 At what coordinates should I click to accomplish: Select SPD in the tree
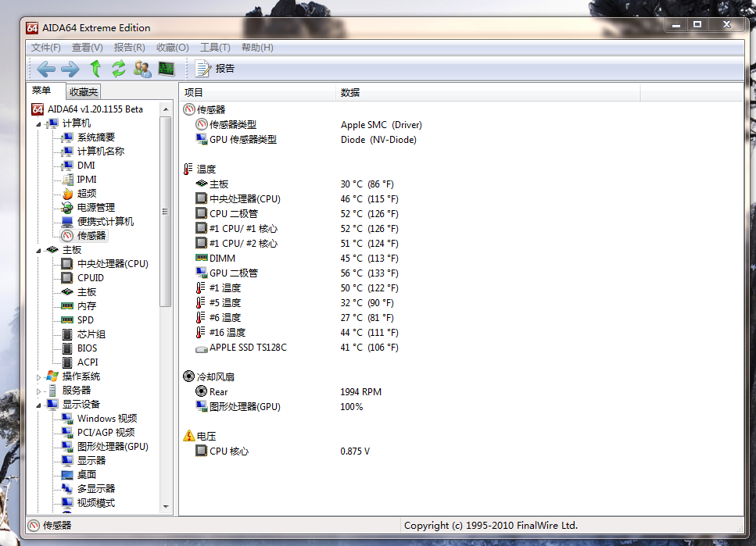click(x=85, y=320)
